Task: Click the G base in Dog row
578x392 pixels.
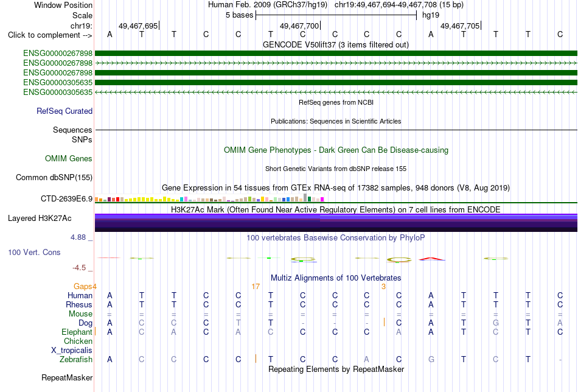Action: [x=496, y=323]
